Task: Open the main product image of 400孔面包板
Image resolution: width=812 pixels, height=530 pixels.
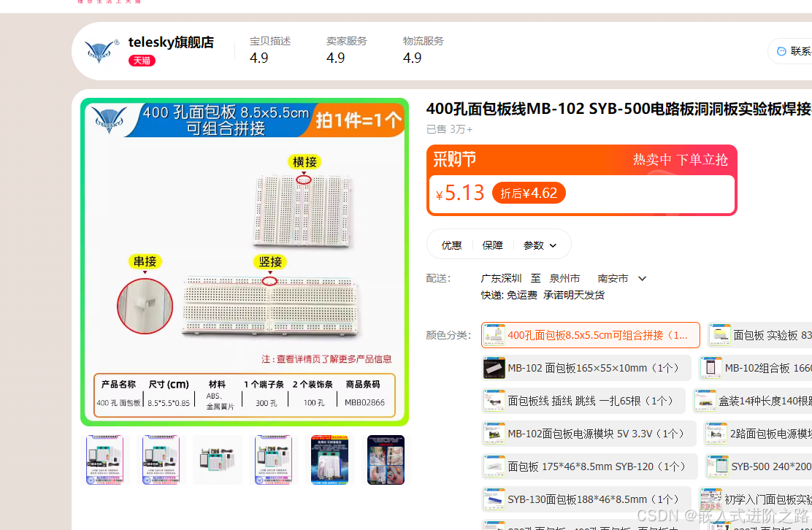Action: pos(245,262)
